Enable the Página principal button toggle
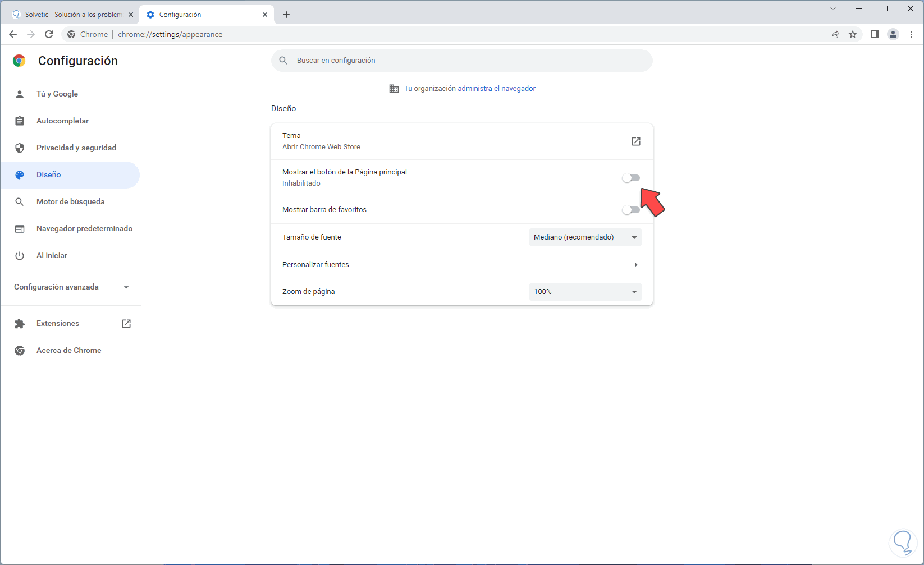924x565 pixels. tap(631, 178)
